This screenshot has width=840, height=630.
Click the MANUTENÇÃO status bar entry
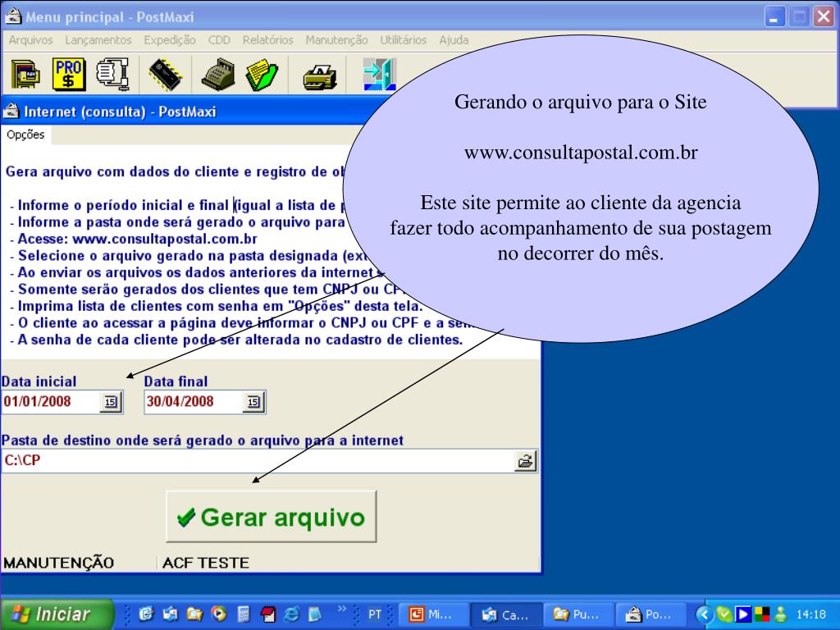point(59,563)
